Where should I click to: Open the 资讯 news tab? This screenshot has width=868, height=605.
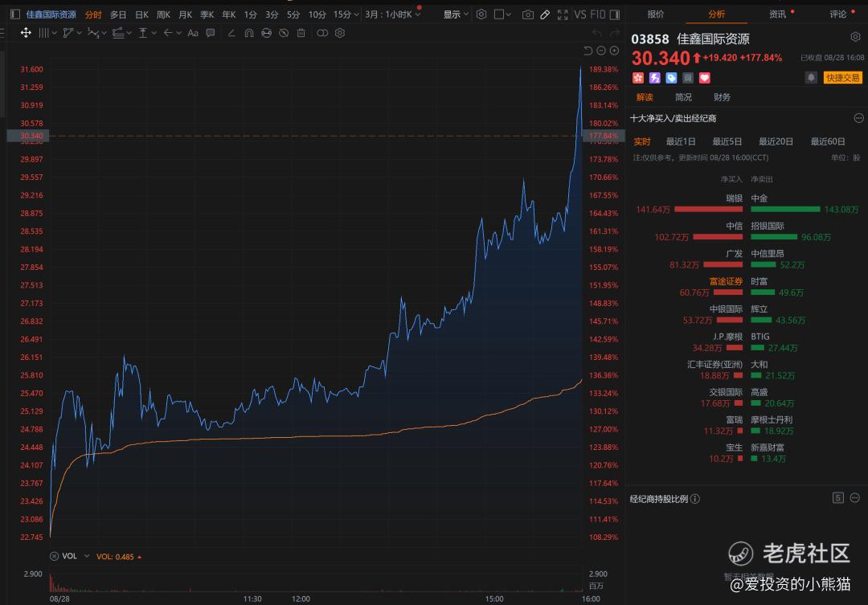(777, 14)
